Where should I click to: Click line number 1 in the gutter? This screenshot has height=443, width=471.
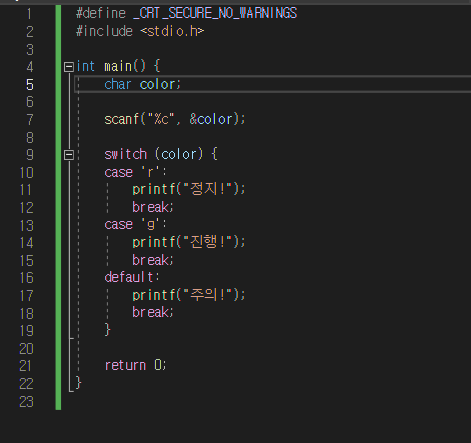[29, 14]
